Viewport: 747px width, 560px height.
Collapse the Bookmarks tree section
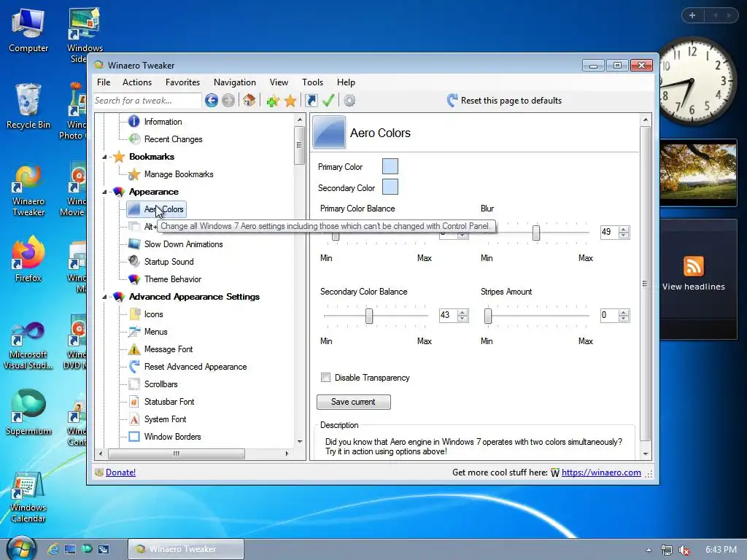pyautogui.click(x=105, y=157)
